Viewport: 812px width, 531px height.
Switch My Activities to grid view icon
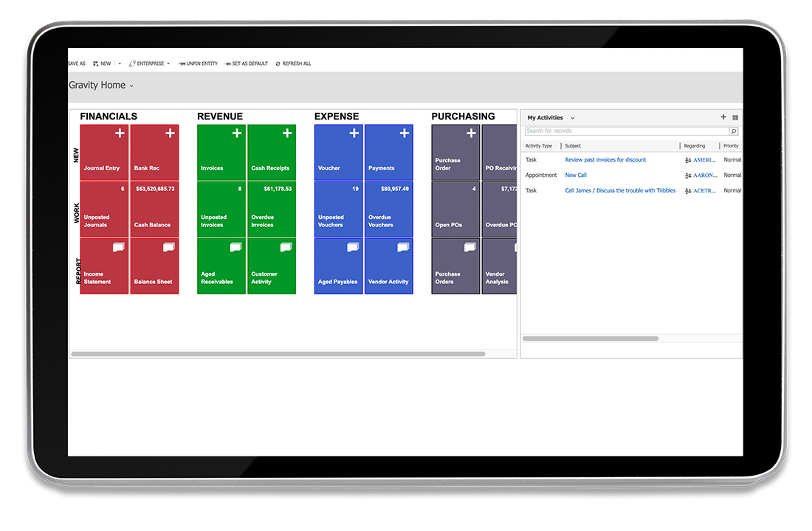pos(735,117)
